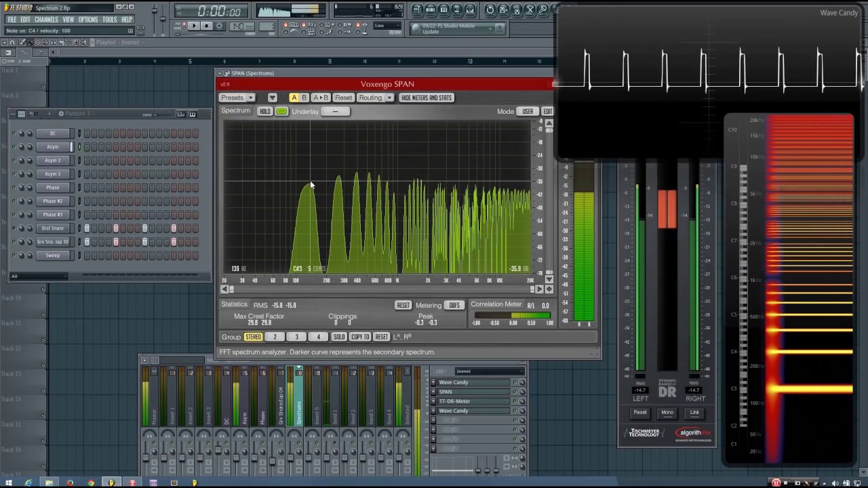Select the A state button in SPAN
The width and height of the screenshot is (868, 488).
[x=294, y=98]
